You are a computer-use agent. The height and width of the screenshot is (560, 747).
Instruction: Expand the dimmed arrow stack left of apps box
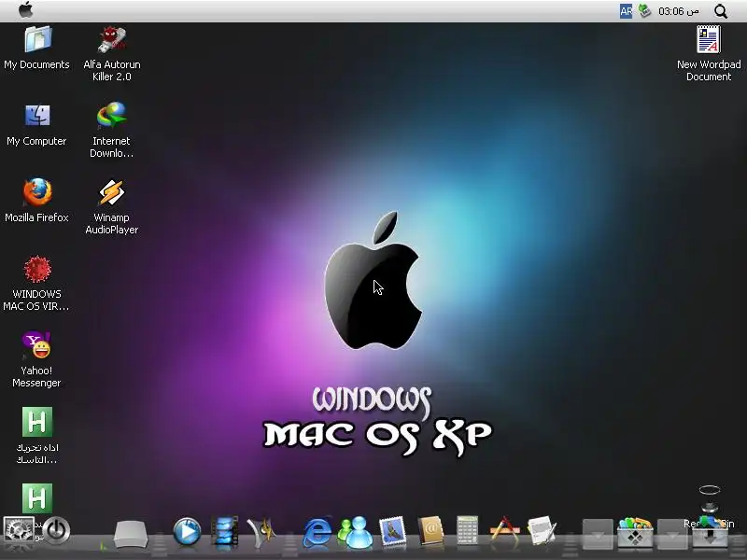click(x=598, y=533)
